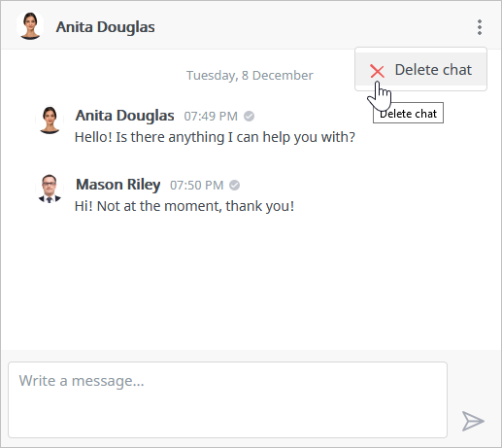Click the Mason Riley sender name

(x=117, y=185)
